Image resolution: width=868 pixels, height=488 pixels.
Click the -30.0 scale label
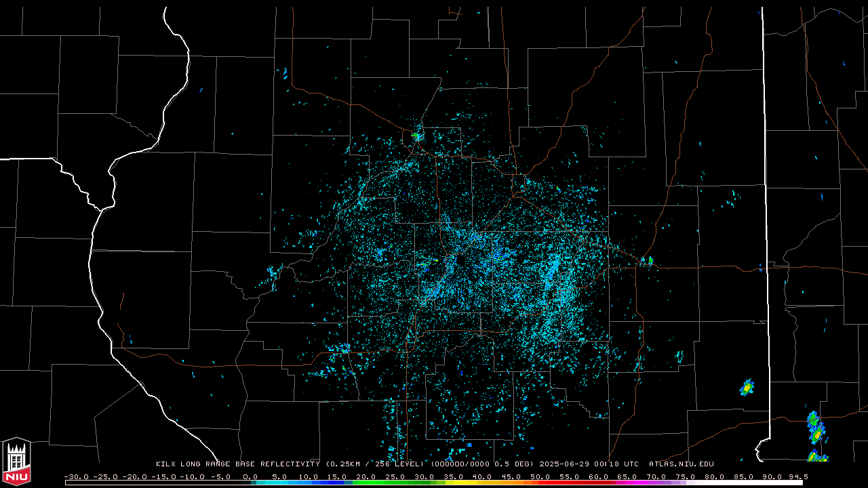[76, 477]
